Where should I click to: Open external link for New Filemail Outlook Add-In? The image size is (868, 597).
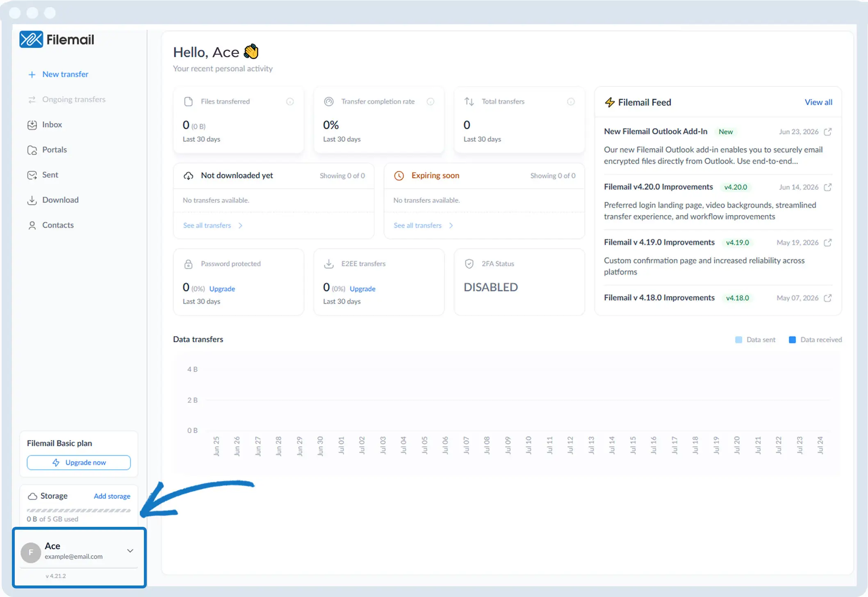click(x=828, y=132)
